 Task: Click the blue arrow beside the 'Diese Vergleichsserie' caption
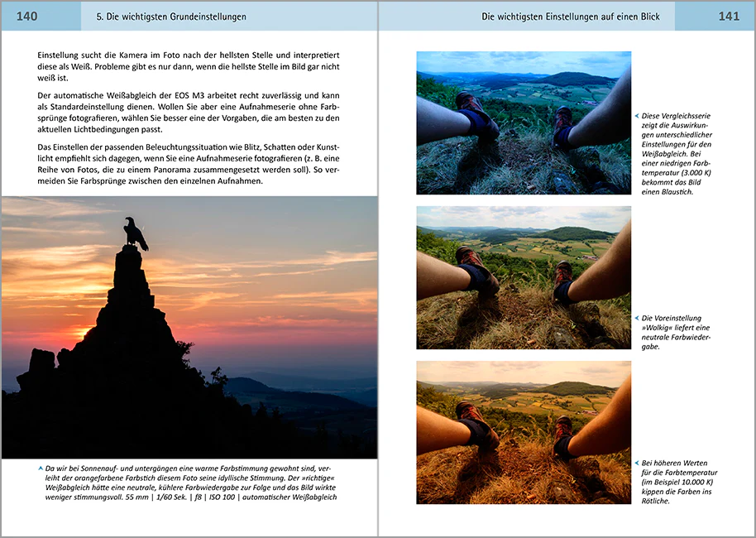pyautogui.click(x=637, y=116)
